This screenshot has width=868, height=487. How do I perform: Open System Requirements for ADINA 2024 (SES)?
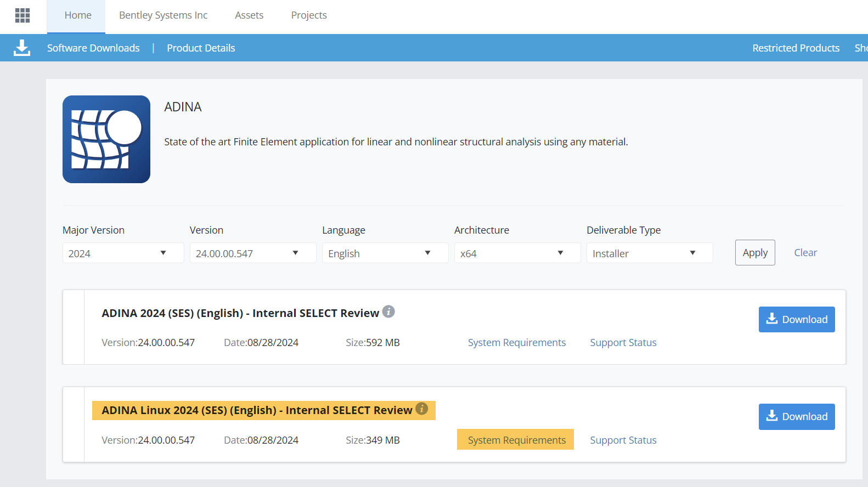click(x=517, y=343)
